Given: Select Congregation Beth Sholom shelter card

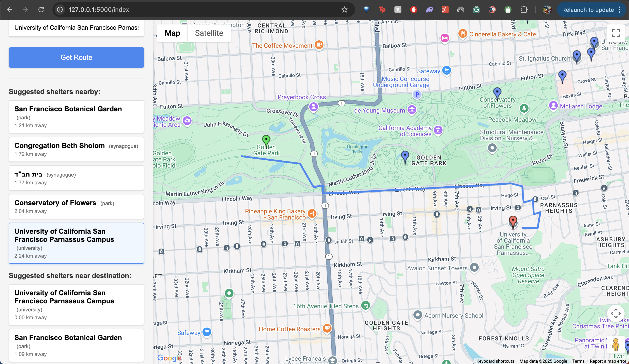Looking at the screenshot, I should (x=76, y=149).
